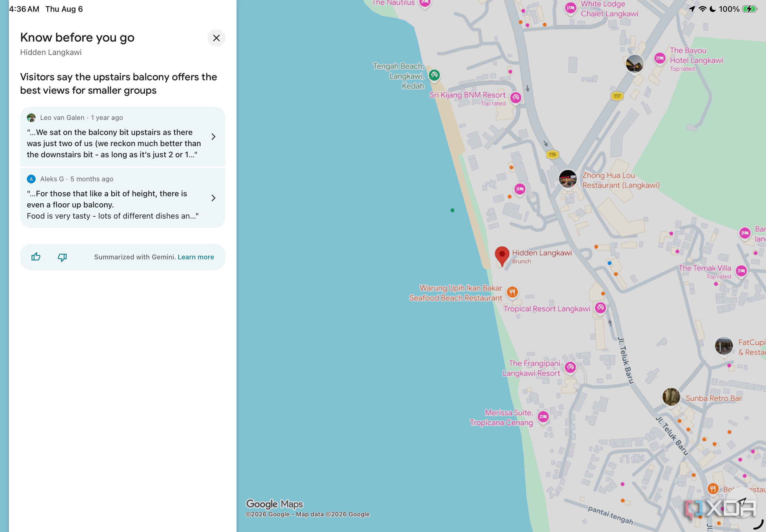
Task: Open FatCupid restaurant photo marker
Action: [x=724, y=346]
